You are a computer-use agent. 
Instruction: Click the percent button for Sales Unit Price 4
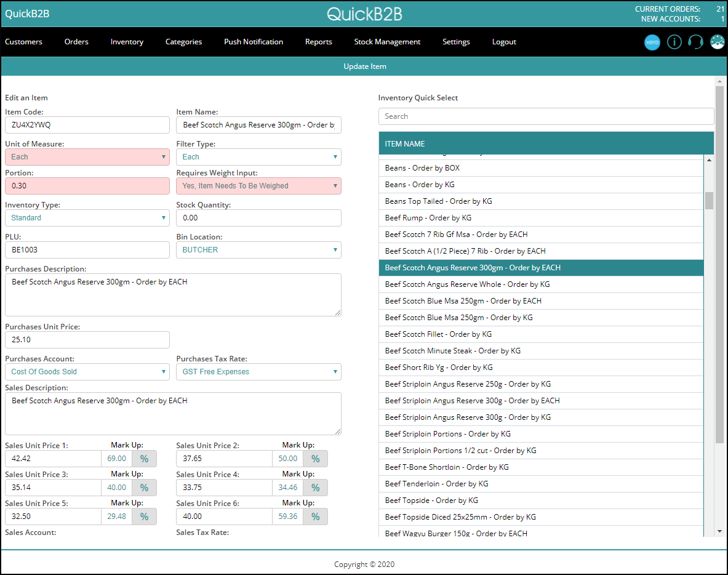pos(316,488)
